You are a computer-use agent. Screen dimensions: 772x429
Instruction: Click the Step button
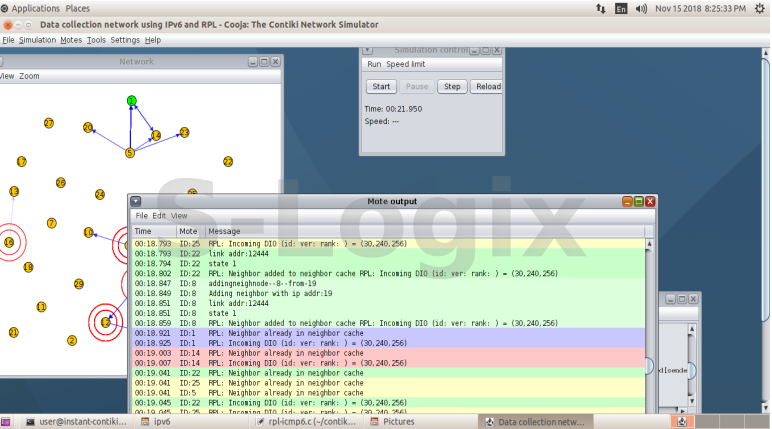click(452, 86)
